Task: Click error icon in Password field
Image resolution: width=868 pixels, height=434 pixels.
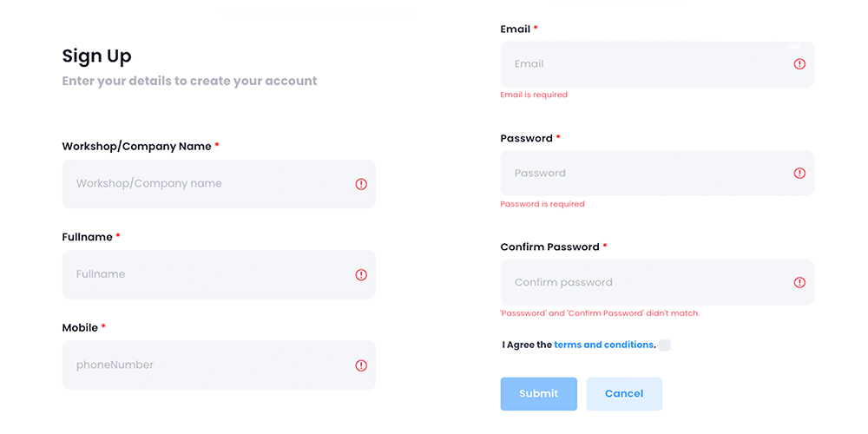Action: tap(799, 174)
